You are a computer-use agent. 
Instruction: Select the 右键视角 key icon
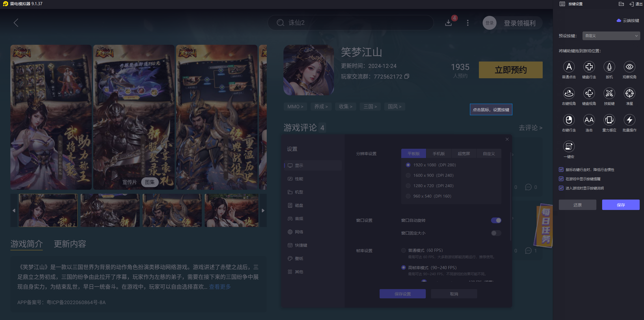[569, 94]
